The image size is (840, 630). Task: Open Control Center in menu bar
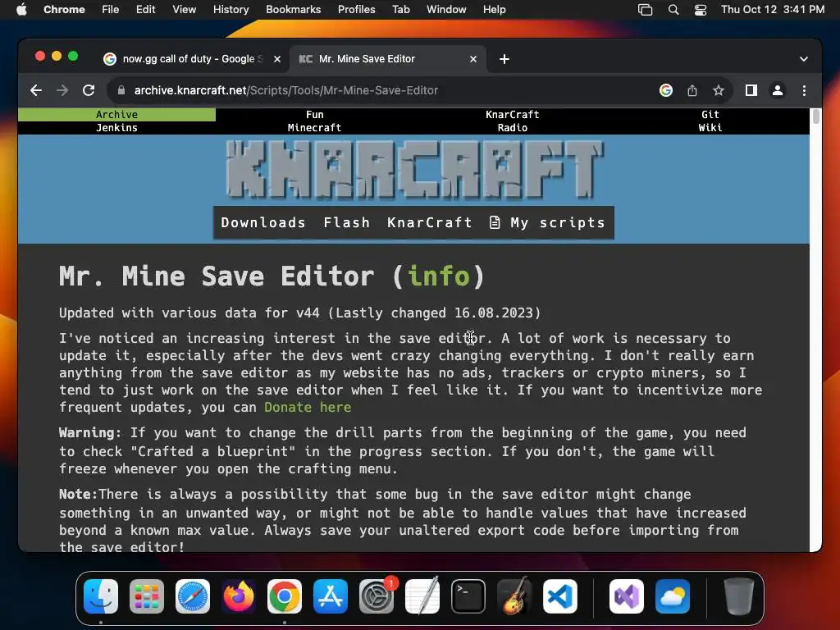coord(701,10)
